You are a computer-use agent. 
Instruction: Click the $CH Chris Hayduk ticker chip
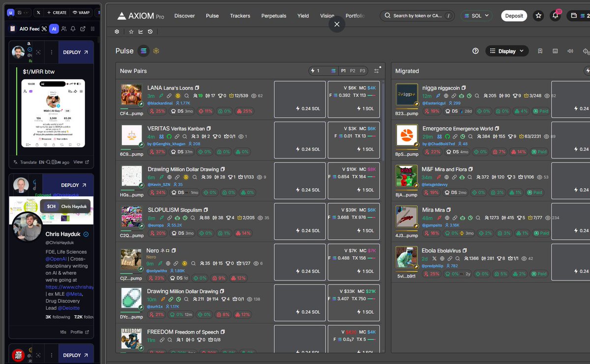(x=65, y=206)
